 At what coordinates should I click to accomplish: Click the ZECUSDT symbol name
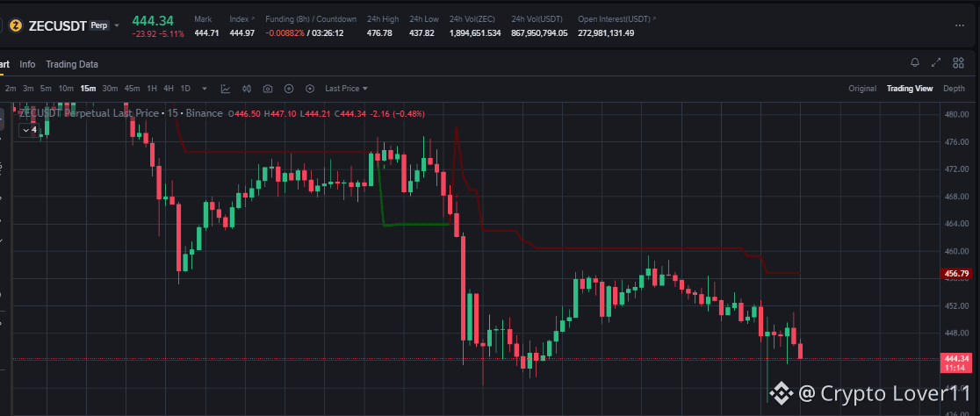coord(57,25)
